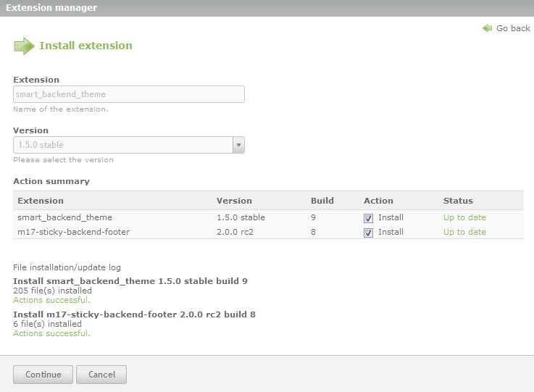This screenshot has width=534, height=392.
Task: Click the Extension name input field
Action: click(x=128, y=94)
